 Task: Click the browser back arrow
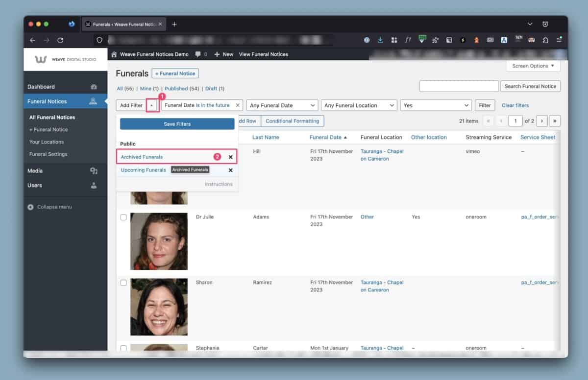point(33,40)
